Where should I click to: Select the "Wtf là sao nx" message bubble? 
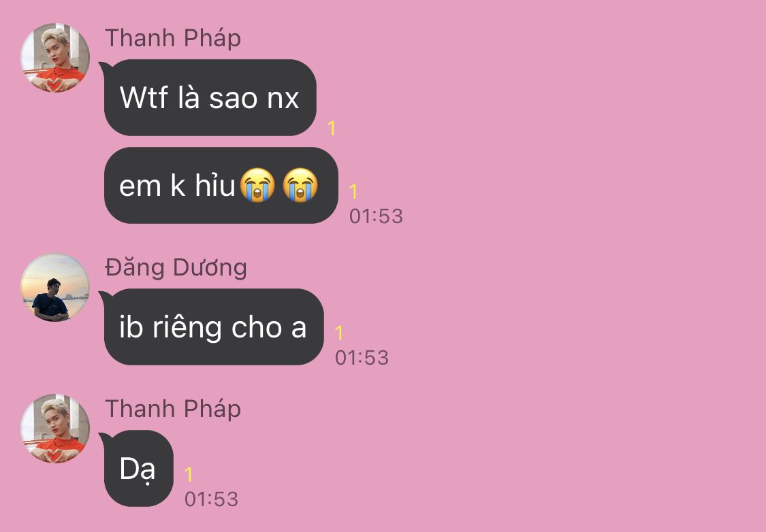coord(210,97)
